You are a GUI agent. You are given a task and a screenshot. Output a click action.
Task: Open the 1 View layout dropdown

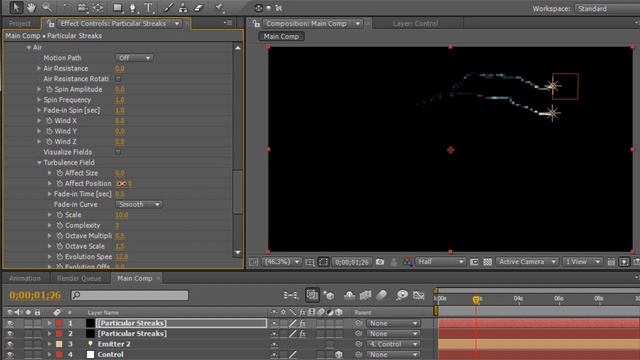(x=582, y=262)
